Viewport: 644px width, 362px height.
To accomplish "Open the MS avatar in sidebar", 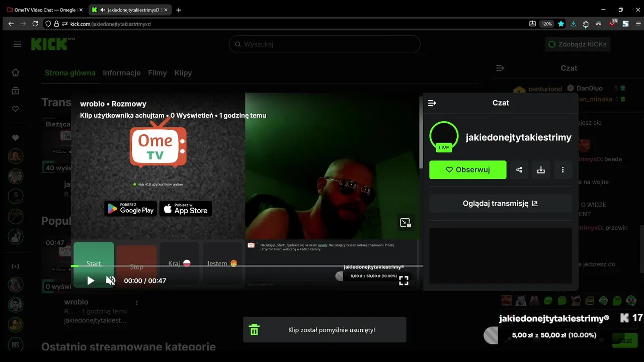I will pyautogui.click(x=16, y=345).
